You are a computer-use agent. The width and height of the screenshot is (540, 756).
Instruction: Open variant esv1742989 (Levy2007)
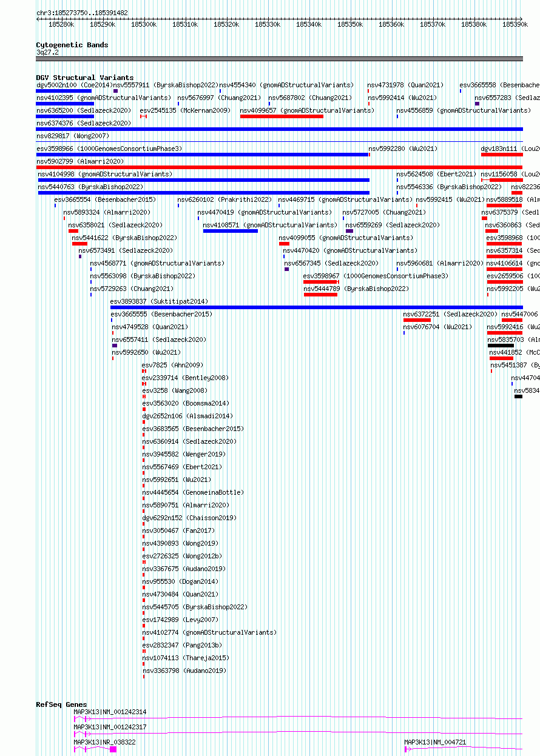click(180, 620)
